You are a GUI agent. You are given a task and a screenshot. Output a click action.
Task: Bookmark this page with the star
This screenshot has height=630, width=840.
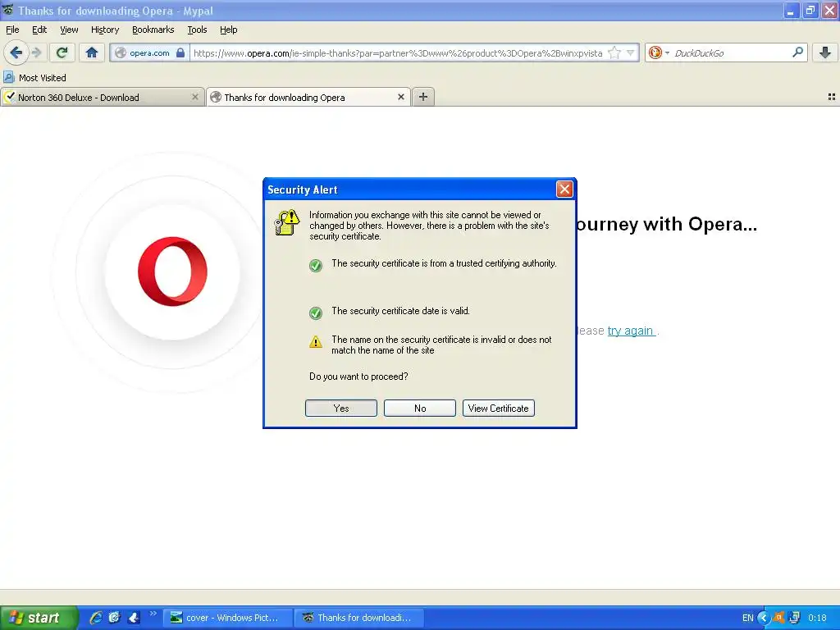point(614,52)
